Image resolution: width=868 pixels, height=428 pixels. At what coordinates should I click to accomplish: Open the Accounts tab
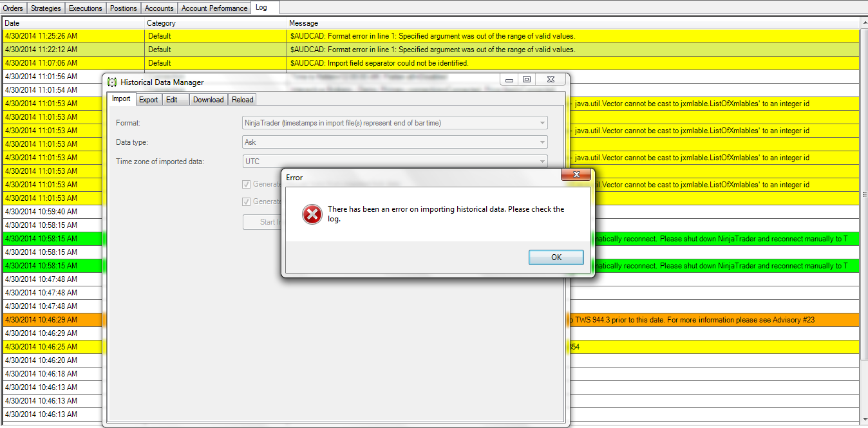point(159,8)
